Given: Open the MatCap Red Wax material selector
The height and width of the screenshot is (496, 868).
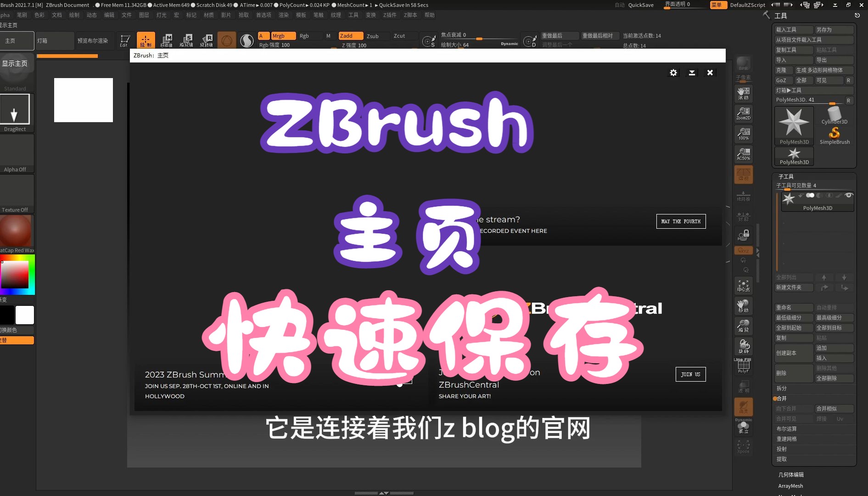Looking at the screenshot, I should (15, 234).
